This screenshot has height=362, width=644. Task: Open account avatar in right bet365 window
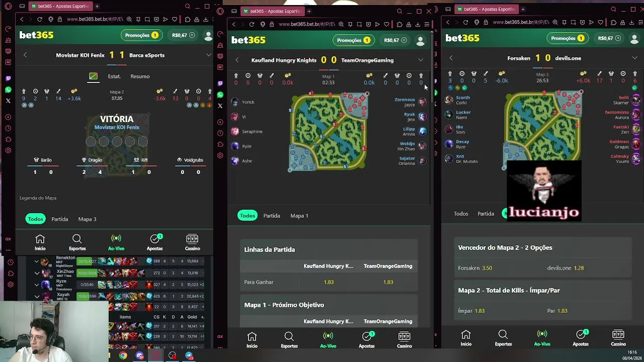click(x=635, y=38)
